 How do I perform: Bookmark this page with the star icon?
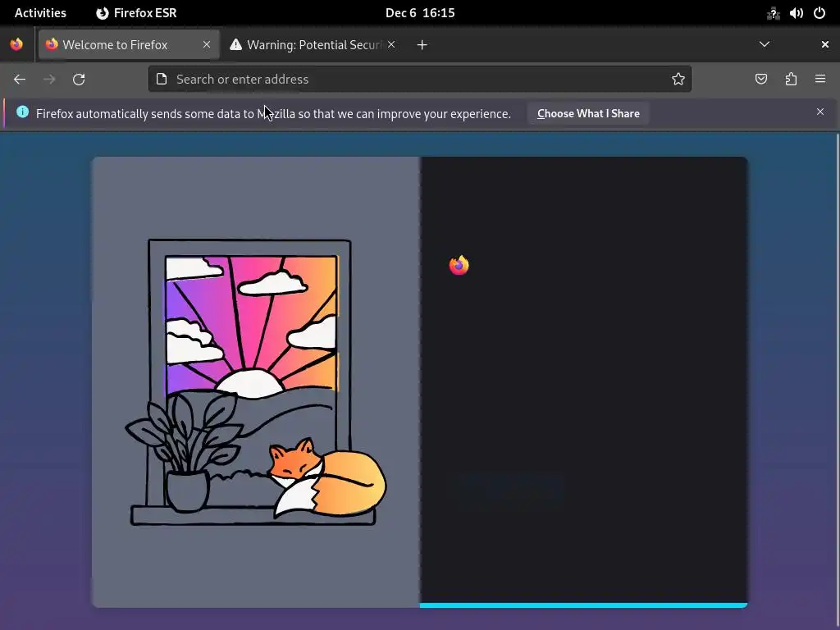pyautogui.click(x=678, y=80)
